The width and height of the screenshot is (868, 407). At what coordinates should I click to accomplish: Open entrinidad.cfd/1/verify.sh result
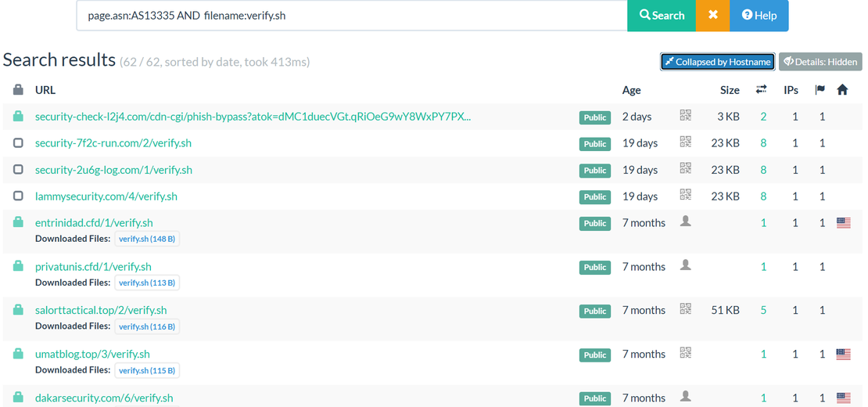(x=94, y=222)
